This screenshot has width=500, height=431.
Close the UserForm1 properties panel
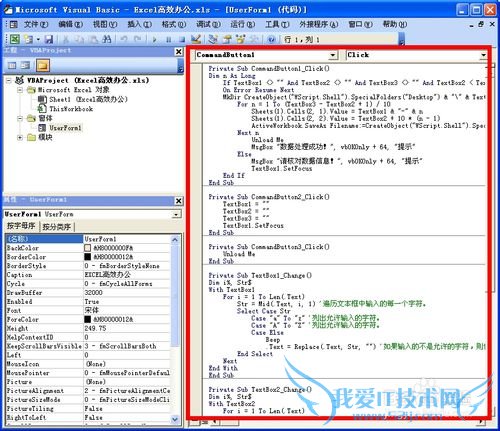(x=179, y=201)
